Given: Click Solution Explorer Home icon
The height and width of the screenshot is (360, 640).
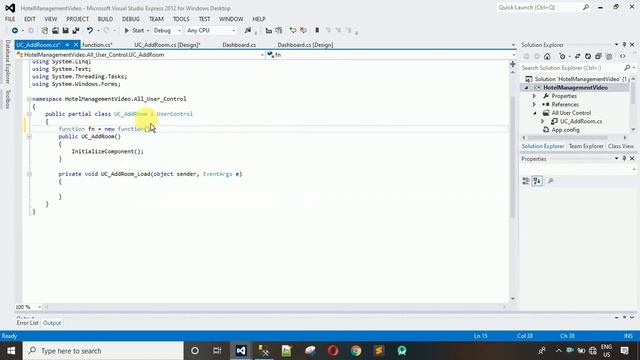Looking at the screenshot, I should 547,56.
